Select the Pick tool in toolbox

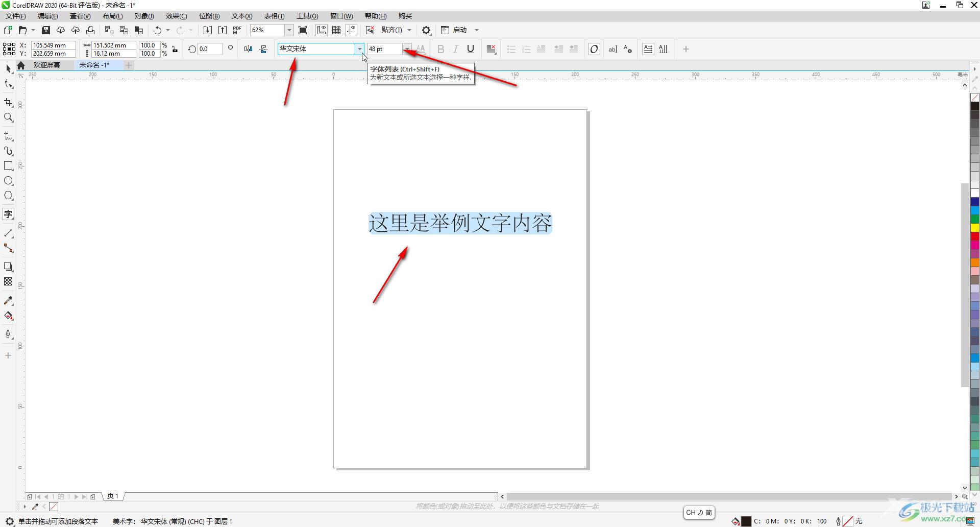pos(8,69)
